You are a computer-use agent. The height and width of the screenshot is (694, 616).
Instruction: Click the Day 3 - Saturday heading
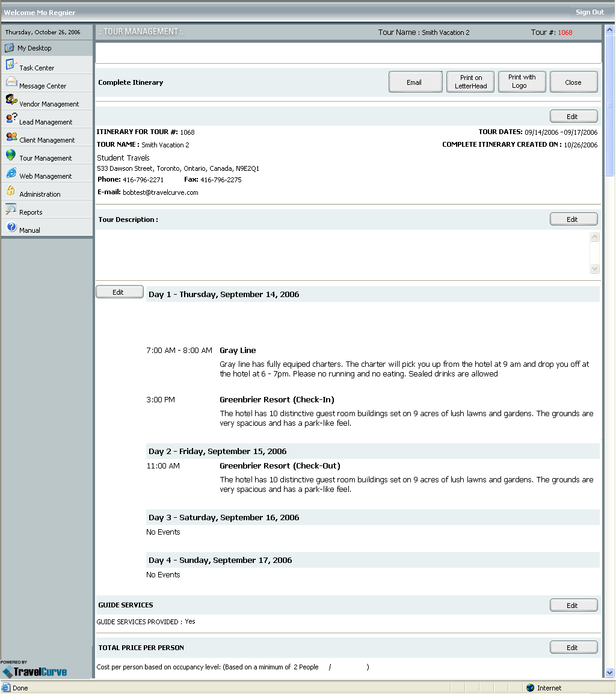coord(224,517)
